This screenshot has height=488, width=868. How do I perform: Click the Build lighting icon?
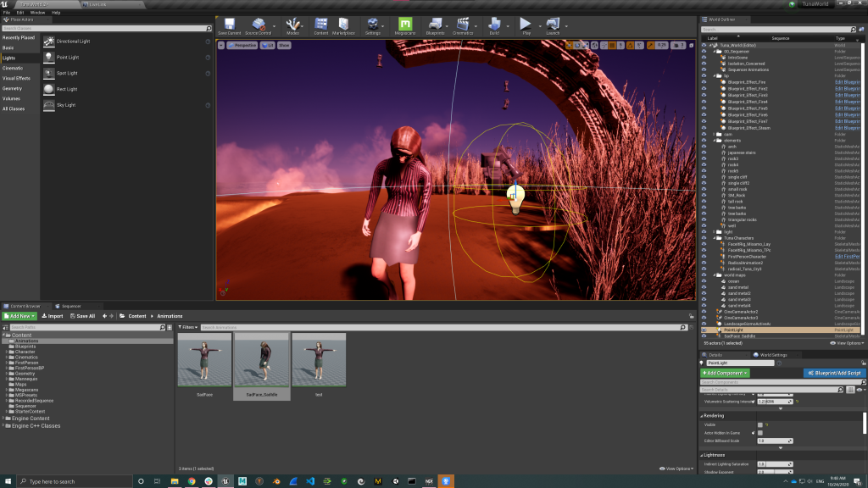494,25
